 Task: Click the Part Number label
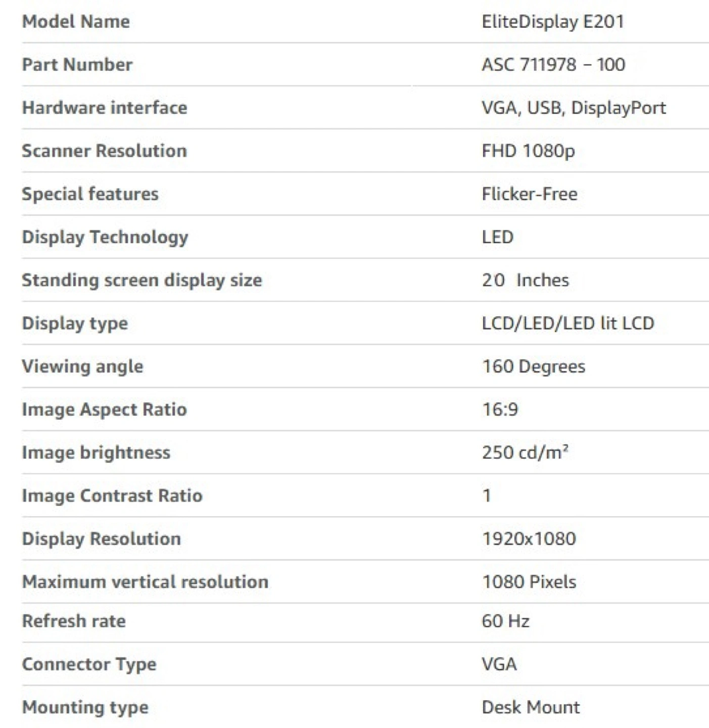tap(77, 65)
